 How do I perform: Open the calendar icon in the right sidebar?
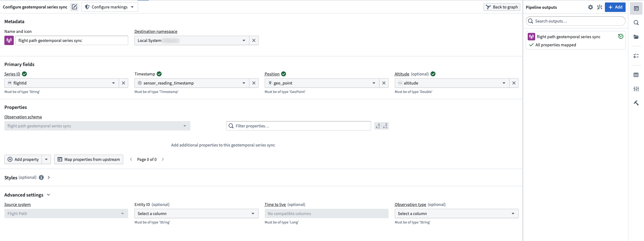pos(636,74)
